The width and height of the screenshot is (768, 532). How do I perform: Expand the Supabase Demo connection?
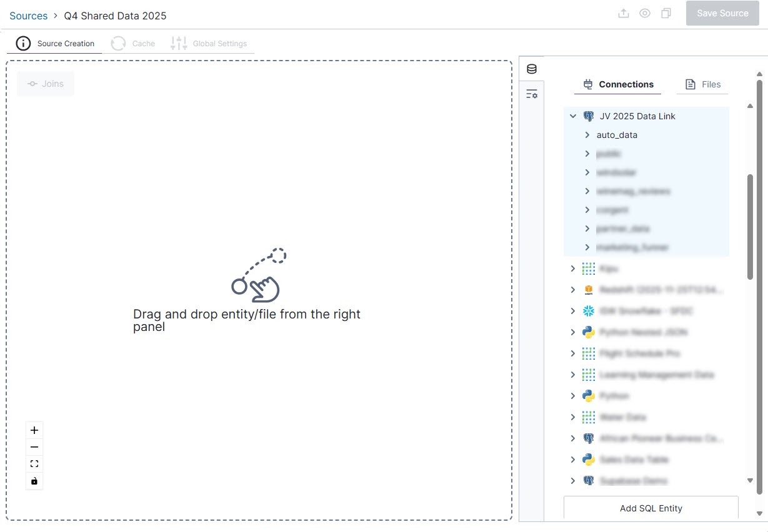point(572,481)
